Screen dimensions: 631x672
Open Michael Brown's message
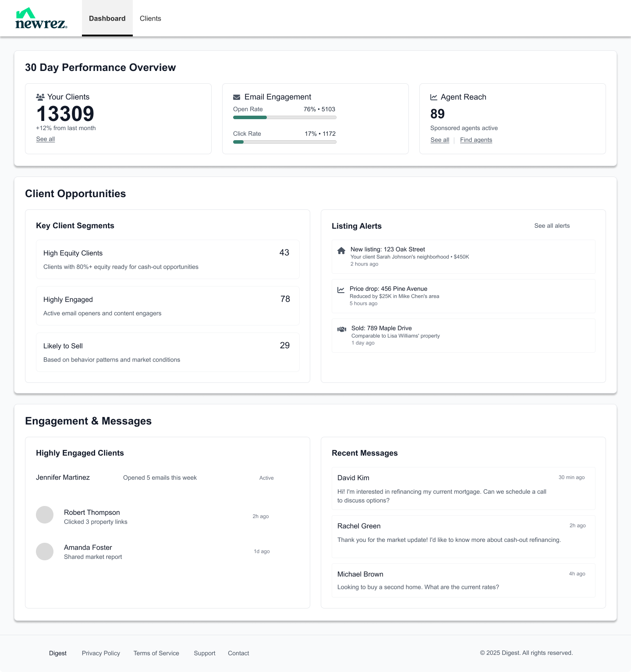[x=464, y=580]
